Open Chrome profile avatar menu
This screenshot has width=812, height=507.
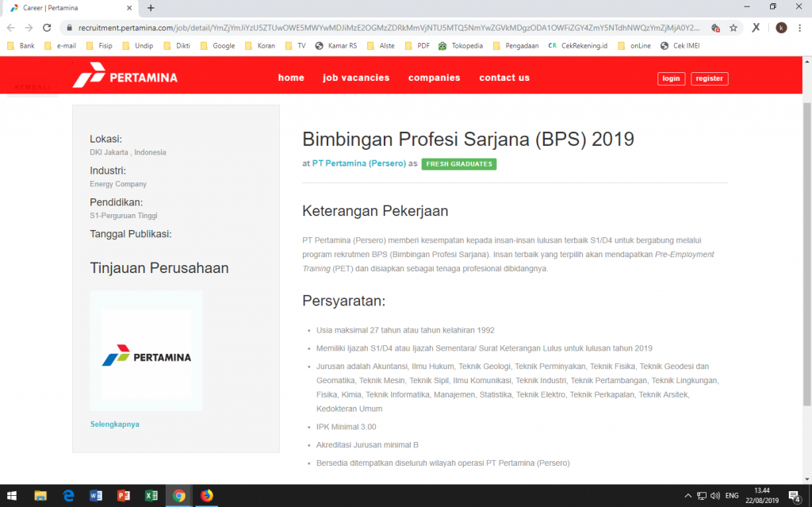tap(780, 27)
